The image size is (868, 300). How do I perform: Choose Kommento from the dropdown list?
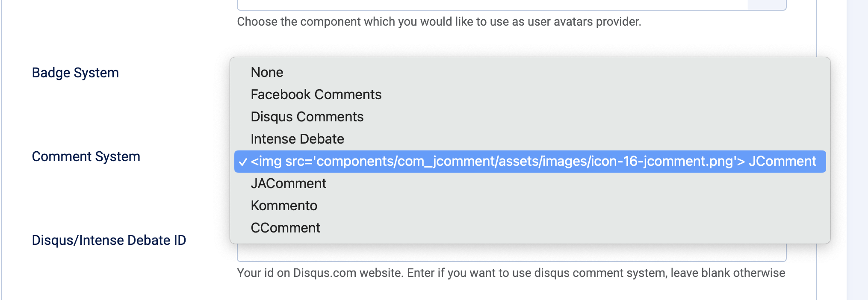[x=284, y=206]
